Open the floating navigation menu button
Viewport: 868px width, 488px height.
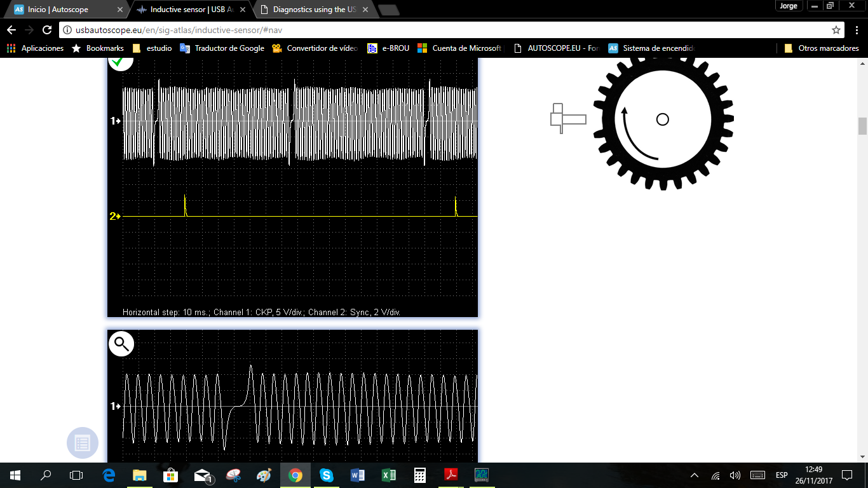click(83, 443)
